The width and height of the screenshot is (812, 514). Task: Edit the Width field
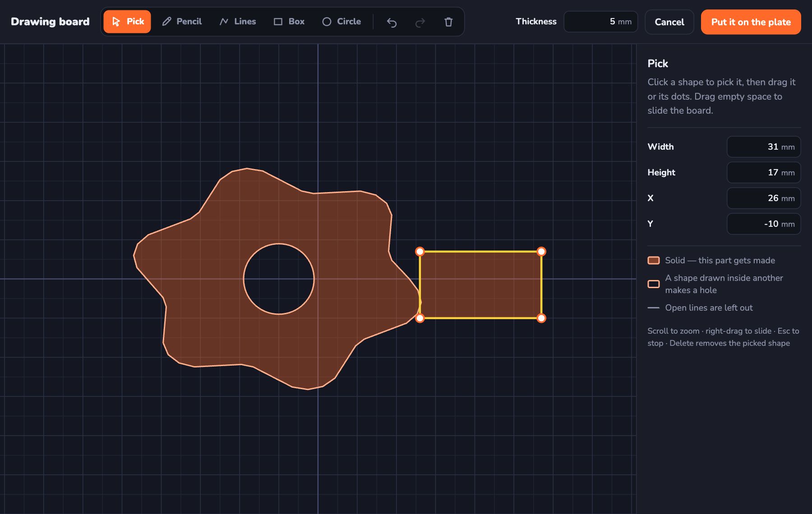[764, 147]
